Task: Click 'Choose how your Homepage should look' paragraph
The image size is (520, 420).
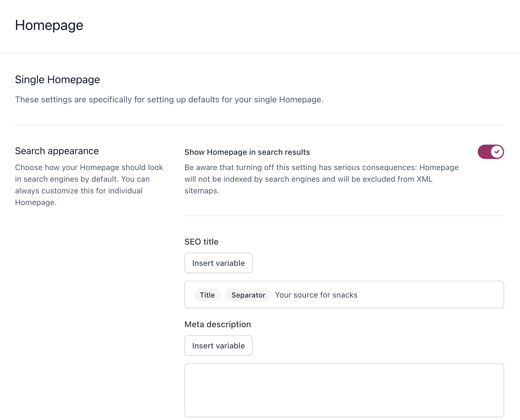Action: 89,167
